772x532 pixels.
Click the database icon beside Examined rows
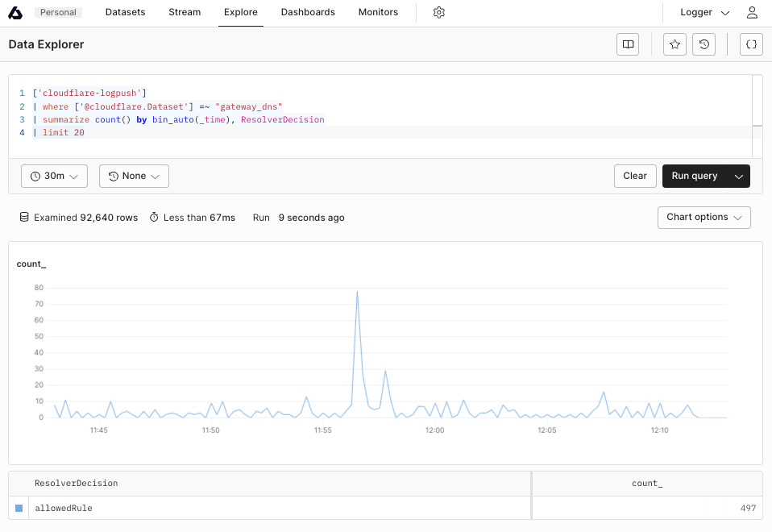click(23, 217)
